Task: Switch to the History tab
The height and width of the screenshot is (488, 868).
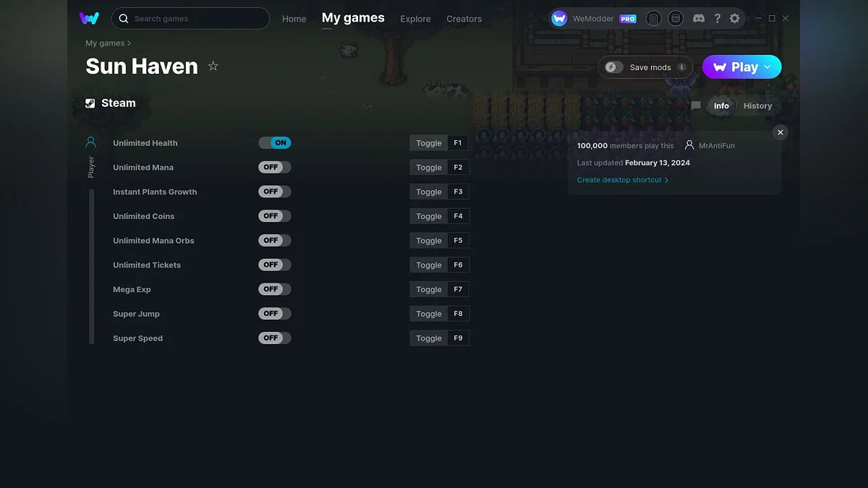Action: 757,106
